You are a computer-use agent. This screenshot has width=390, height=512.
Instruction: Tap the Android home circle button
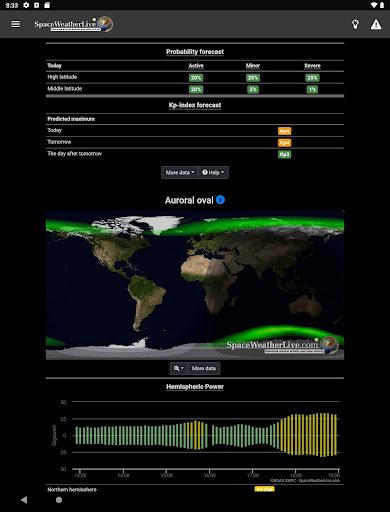(59, 500)
